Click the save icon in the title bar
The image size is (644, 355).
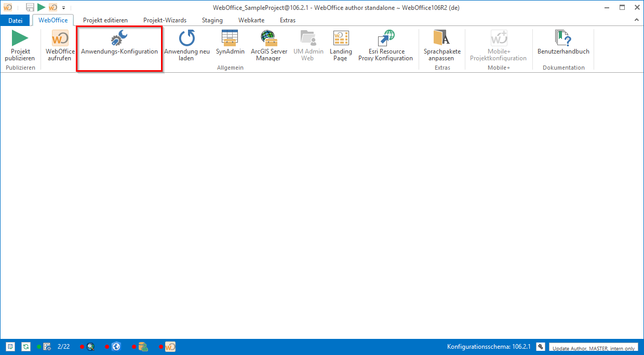(30, 8)
